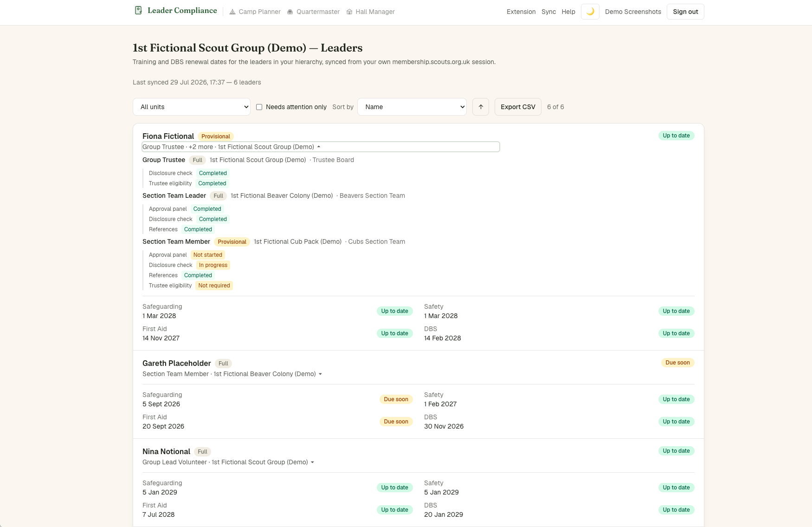
Task: Click the Quartermaster icon in the navbar
Action: tap(290, 12)
